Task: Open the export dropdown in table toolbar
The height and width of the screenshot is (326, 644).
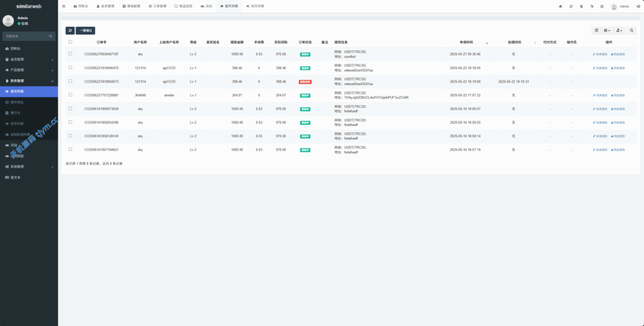Action: [619, 30]
